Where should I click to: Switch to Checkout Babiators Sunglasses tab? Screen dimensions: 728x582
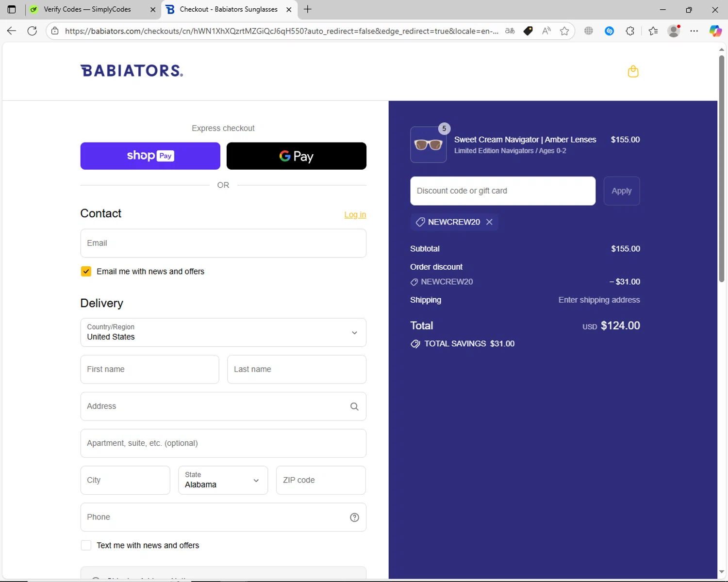[x=228, y=9]
